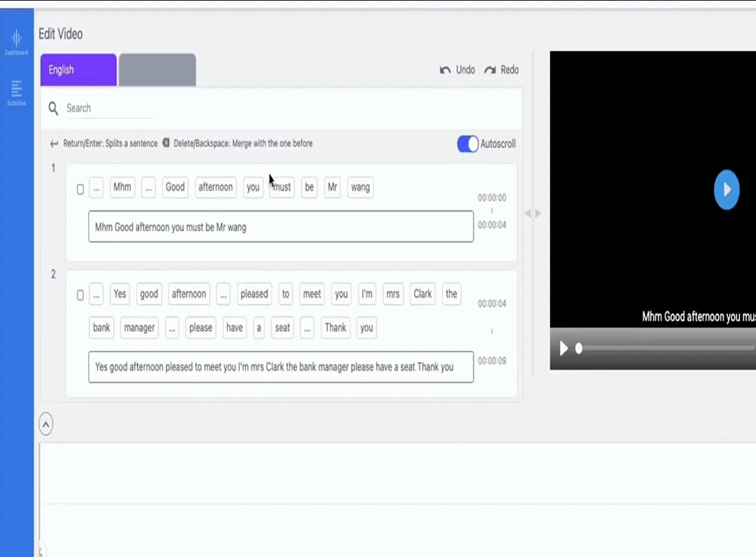Select the word 'the' in subtitle 2
Image resolution: width=756 pixels, height=557 pixels.
click(452, 294)
